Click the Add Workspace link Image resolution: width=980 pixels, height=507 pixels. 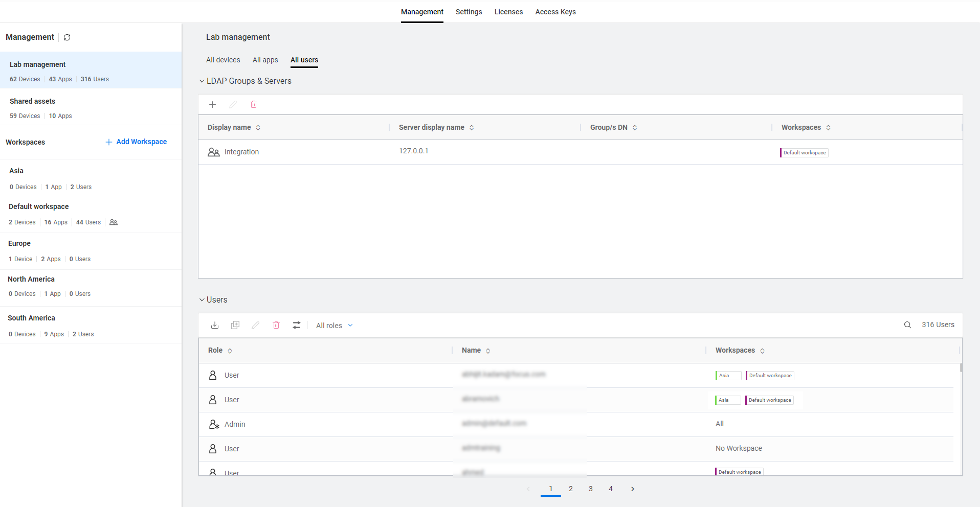point(136,142)
